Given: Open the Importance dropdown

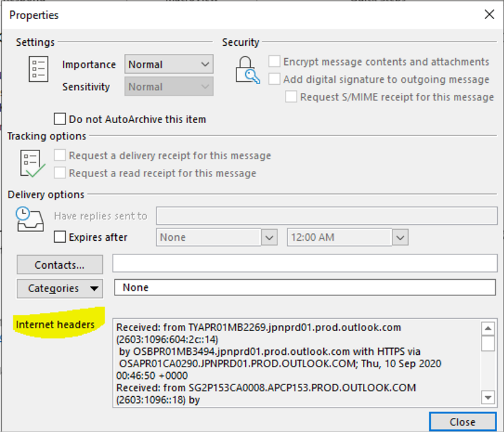Looking at the screenshot, I should point(205,64).
